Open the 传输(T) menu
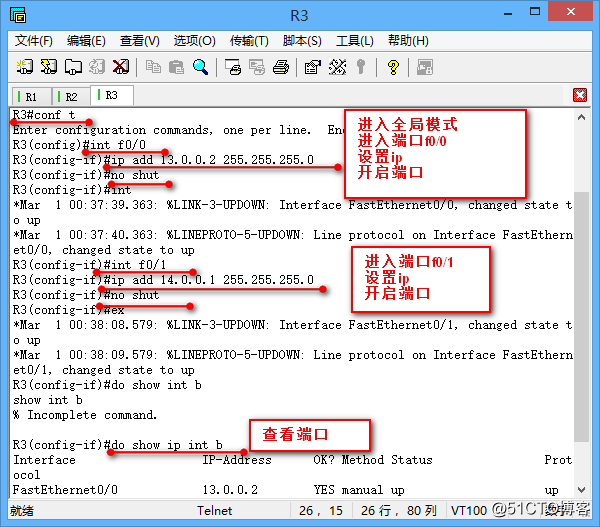 click(249, 41)
